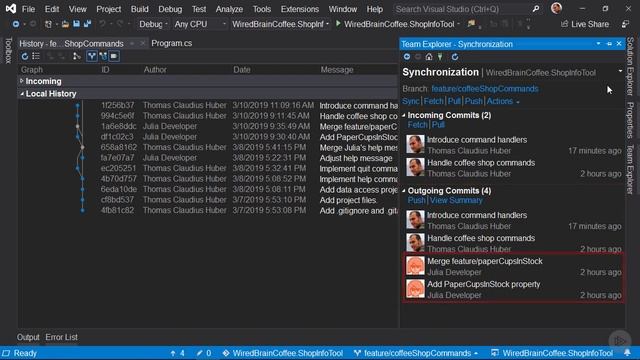Screen dimensions: 640x360
Task: Open the Build menu
Action: coord(140,9)
